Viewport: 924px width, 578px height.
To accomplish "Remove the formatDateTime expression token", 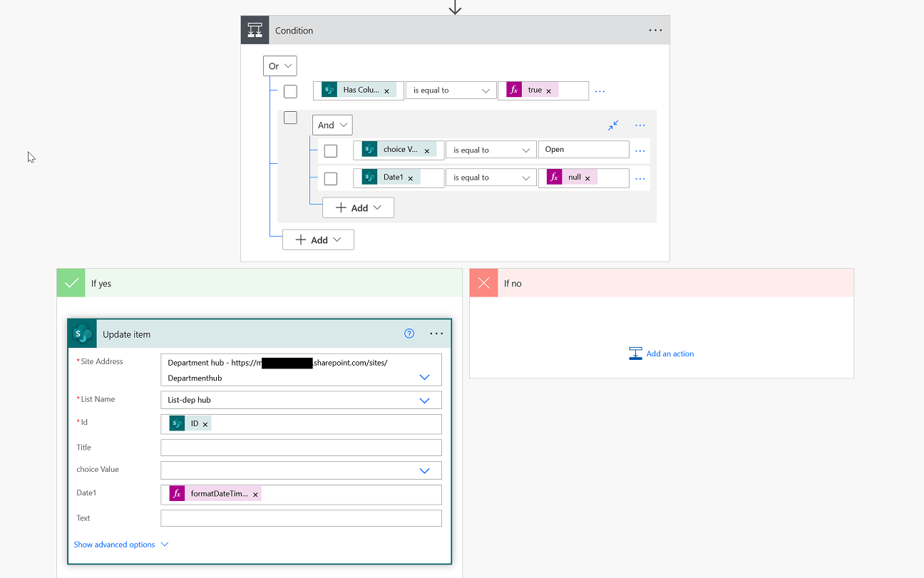I will point(255,495).
